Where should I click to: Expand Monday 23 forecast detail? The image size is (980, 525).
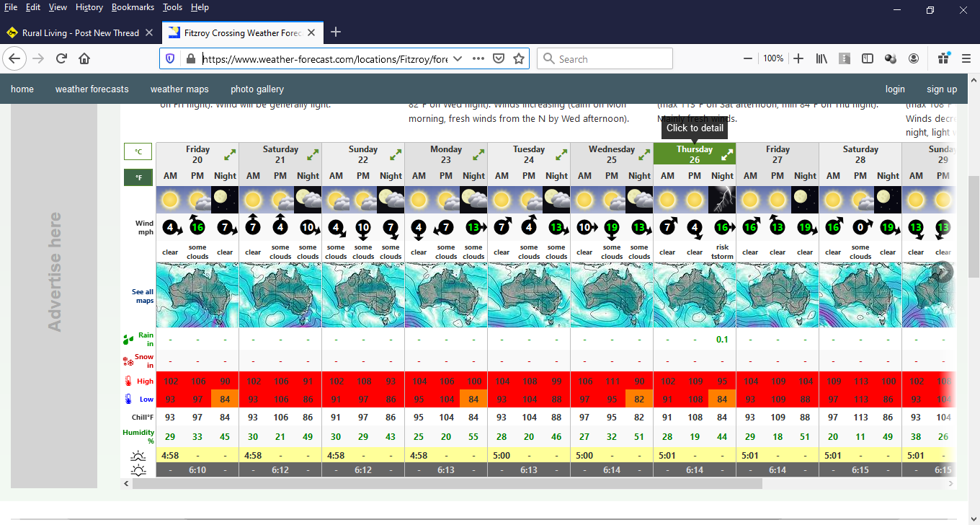(478, 154)
